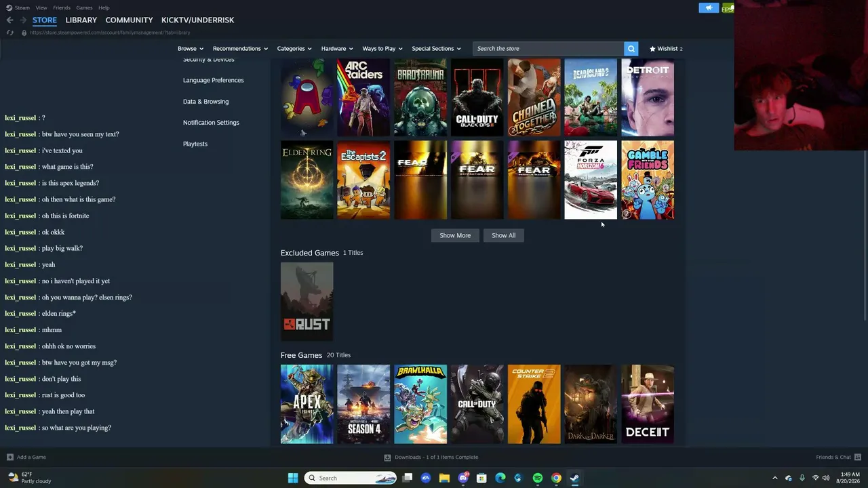Open the Hardware dropdown menu
The height and width of the screenshot is (488, 868).
point(337,49)
